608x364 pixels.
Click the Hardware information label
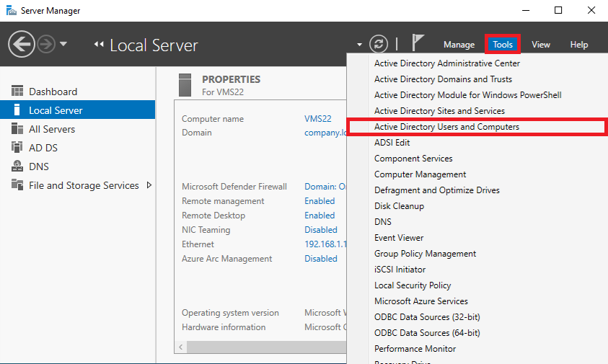tap(224, 327)
